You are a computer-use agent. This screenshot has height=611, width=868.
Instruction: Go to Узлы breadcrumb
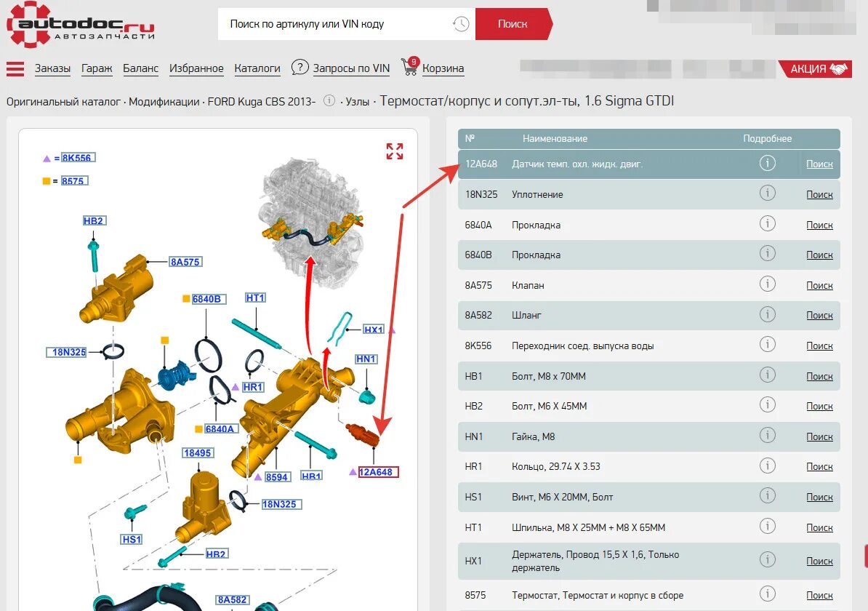click(358, 102)
